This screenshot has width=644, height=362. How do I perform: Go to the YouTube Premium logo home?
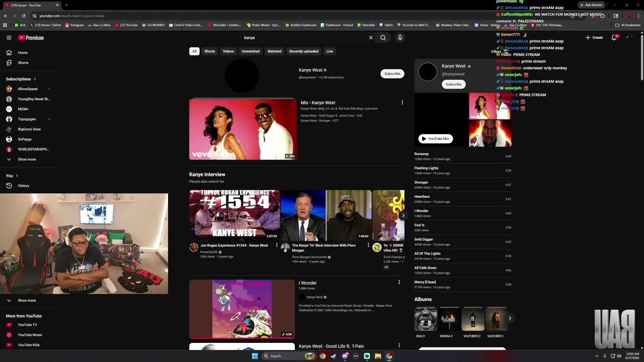coord(31,38)
